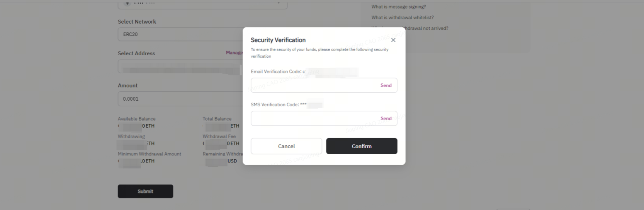Click the Submit withdrawal button
The width and height of the screenshot is (644, 210).
point(145,191)
